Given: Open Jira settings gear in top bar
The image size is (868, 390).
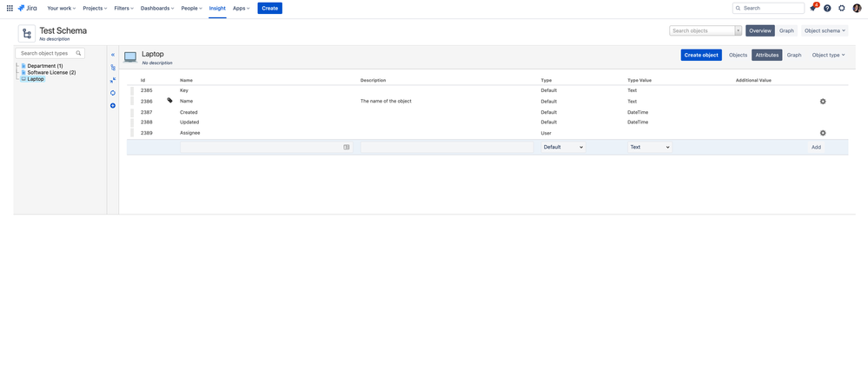Looking at the screenshot, I should click(x=841, y=9).
